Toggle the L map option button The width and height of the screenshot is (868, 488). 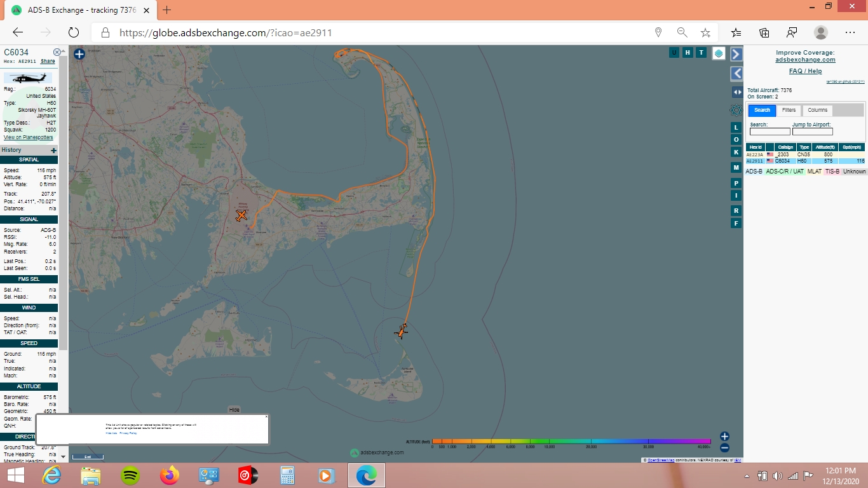pyautogui.click(x=736, y=128)
